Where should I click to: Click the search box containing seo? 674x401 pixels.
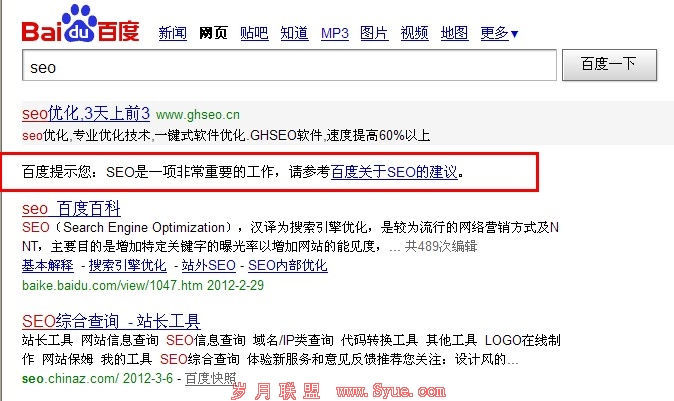(288, 67)
